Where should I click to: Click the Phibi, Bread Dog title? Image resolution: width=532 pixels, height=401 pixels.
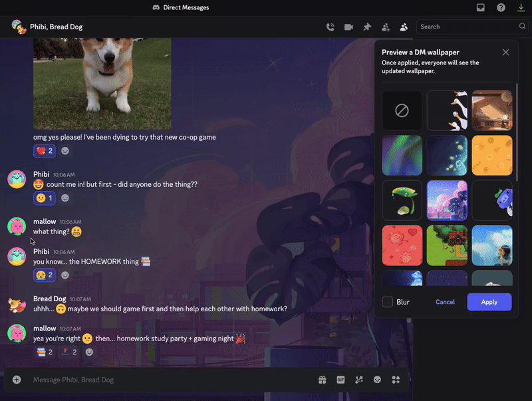[x=57, y=27]
